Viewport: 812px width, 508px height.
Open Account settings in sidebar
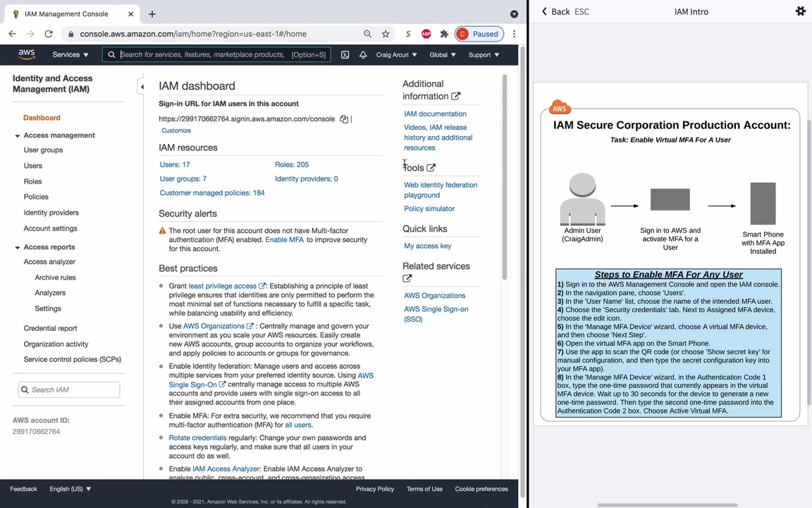50,228
